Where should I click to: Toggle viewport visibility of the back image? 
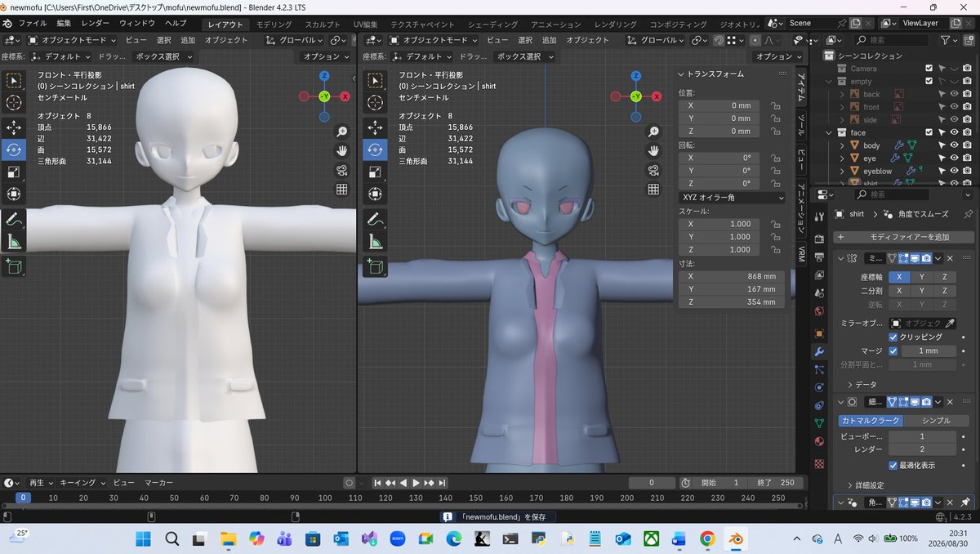(x=954, y=94)
